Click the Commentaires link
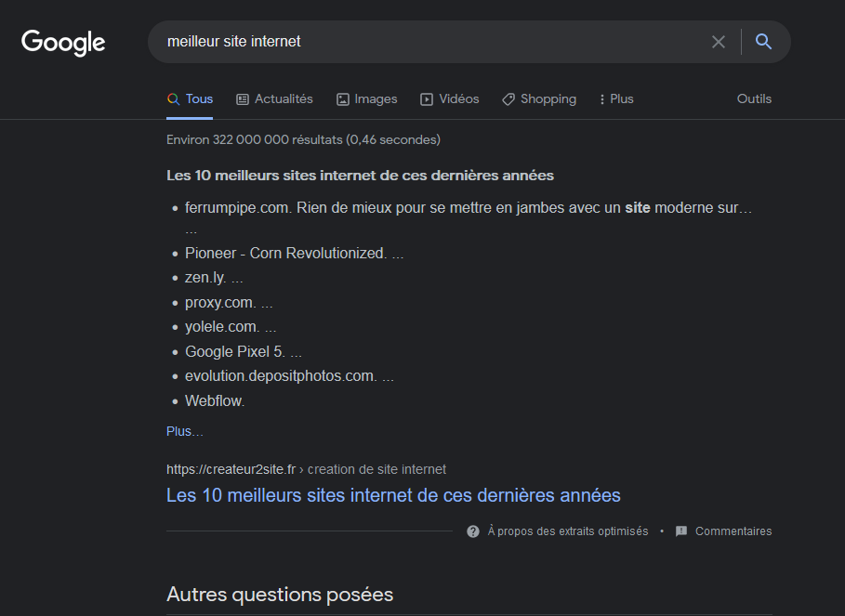This screenshot has width=845, height=616. [x=733, y=531]
